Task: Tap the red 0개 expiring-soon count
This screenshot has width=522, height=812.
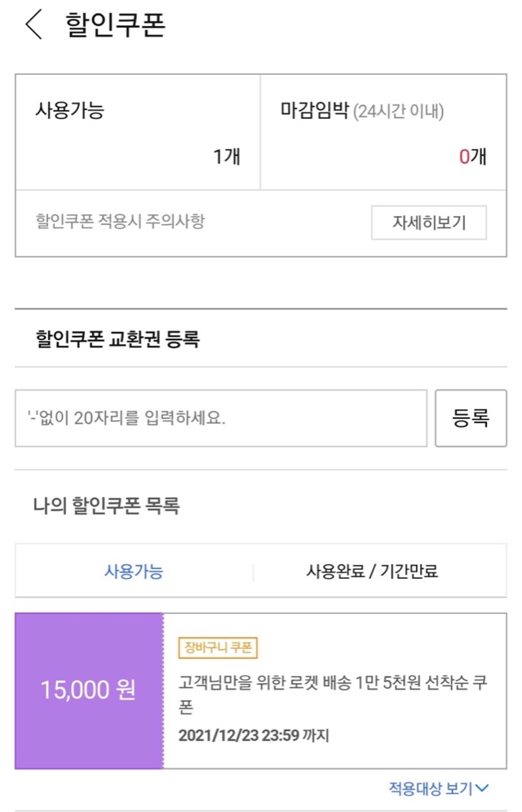Action: coord(472,157)
